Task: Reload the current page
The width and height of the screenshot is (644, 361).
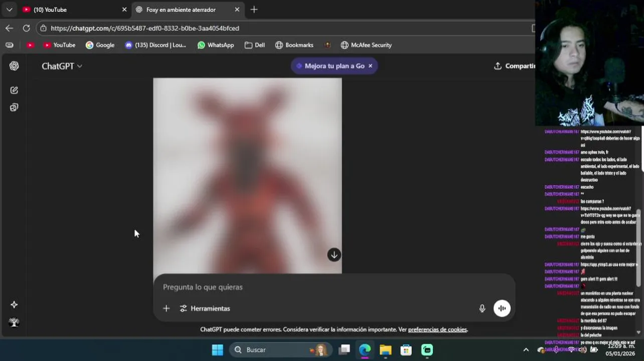Action: pos(26,28)
